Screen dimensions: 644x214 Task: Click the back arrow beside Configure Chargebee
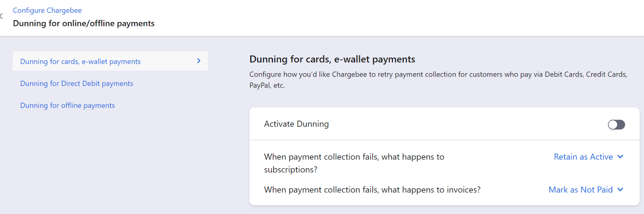tap(2, 16)
